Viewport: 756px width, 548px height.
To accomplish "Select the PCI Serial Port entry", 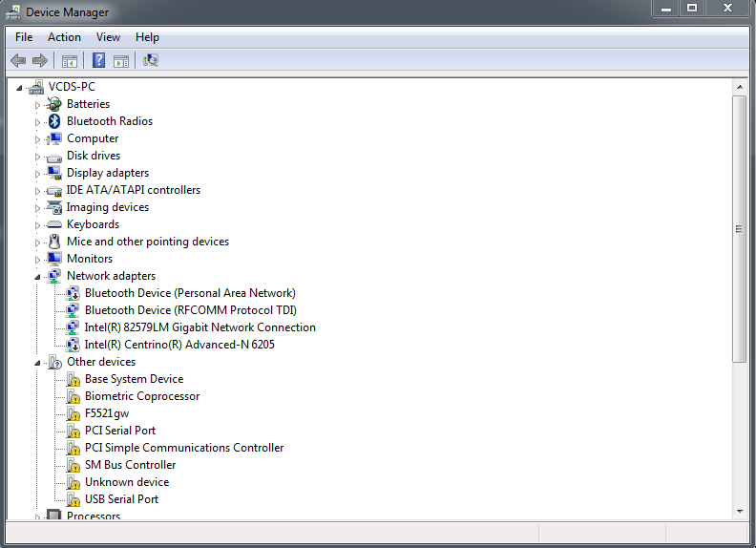I will point(120,431).
